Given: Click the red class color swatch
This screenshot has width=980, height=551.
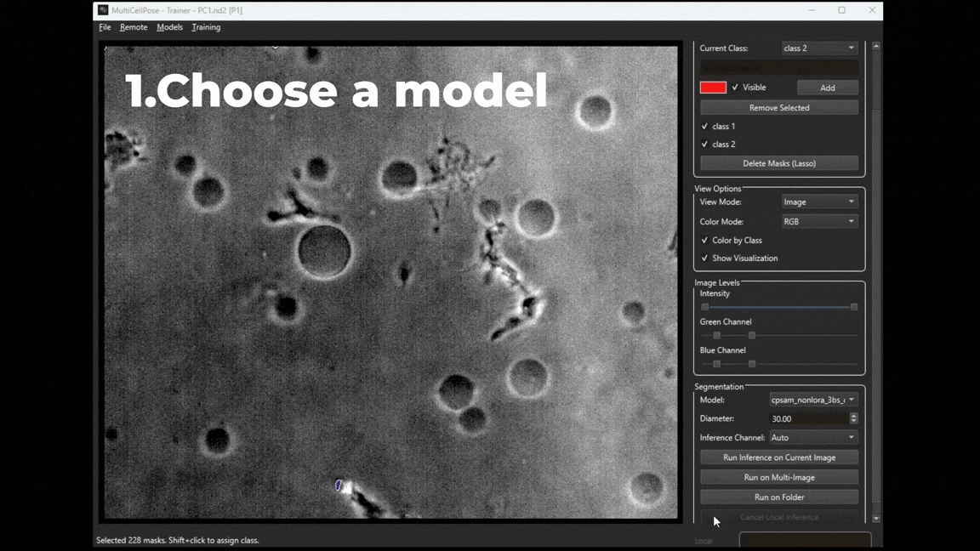Looking at the screenshot, I should pyautogui.click(x=713, y=88).
